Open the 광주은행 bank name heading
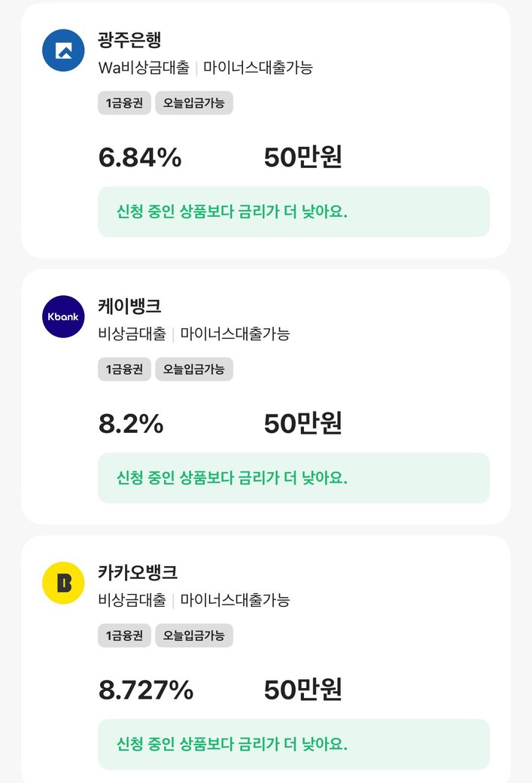This screenshot has height=783, width=532. click(129, 40)
